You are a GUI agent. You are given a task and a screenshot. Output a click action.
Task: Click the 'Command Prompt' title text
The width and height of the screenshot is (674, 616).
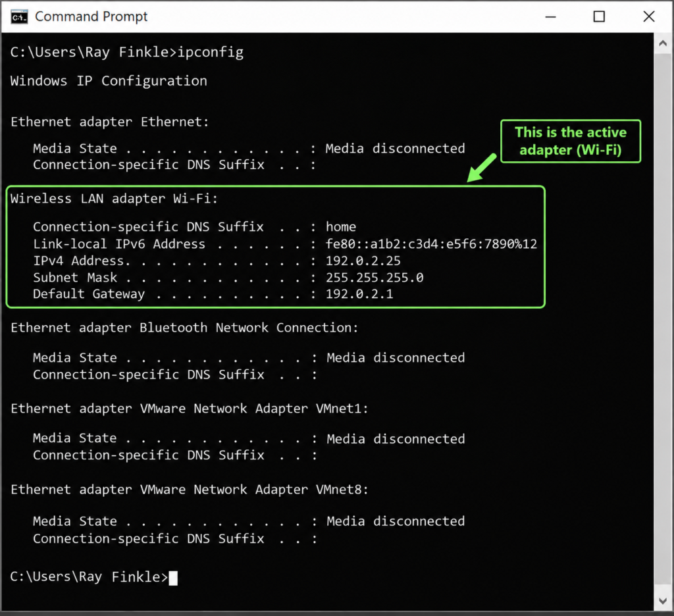[91, 16]
